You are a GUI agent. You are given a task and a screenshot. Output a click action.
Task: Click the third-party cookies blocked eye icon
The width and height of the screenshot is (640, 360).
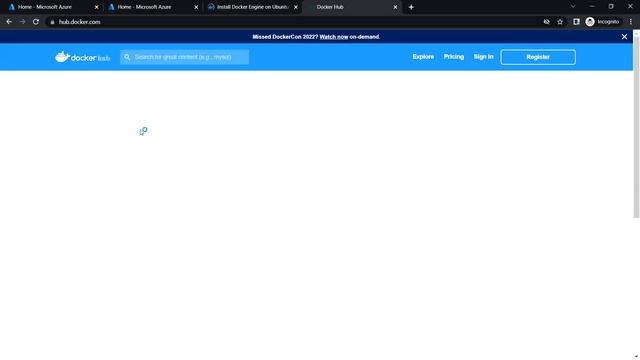(x=547, y=22)
